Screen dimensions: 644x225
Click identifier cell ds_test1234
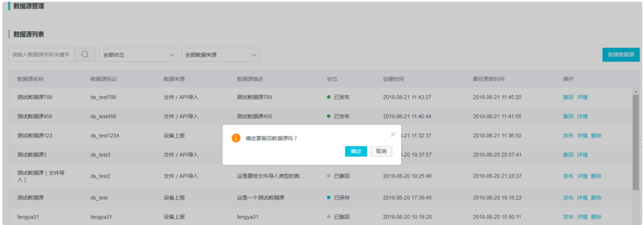point(105,135)
